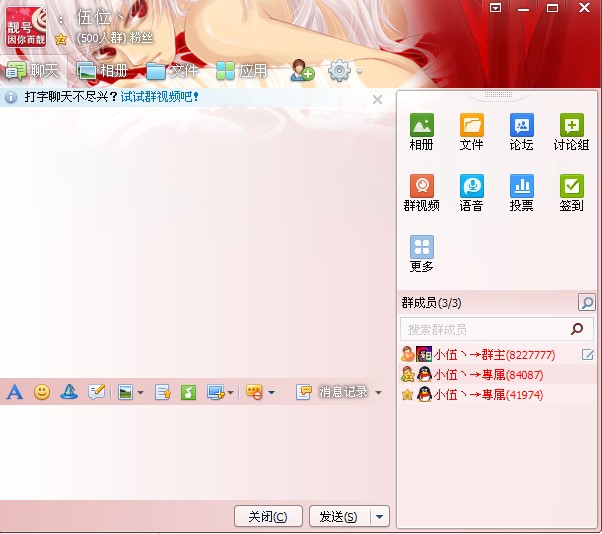Dismiss the group video notice bar
Screen dimensions: 602x534
pos(377,100)
